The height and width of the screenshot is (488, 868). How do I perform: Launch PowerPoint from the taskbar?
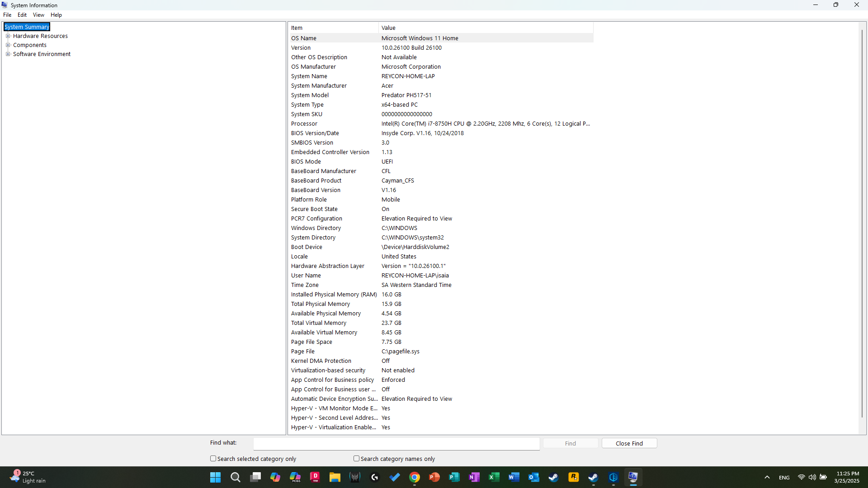(x=434, y=477)
